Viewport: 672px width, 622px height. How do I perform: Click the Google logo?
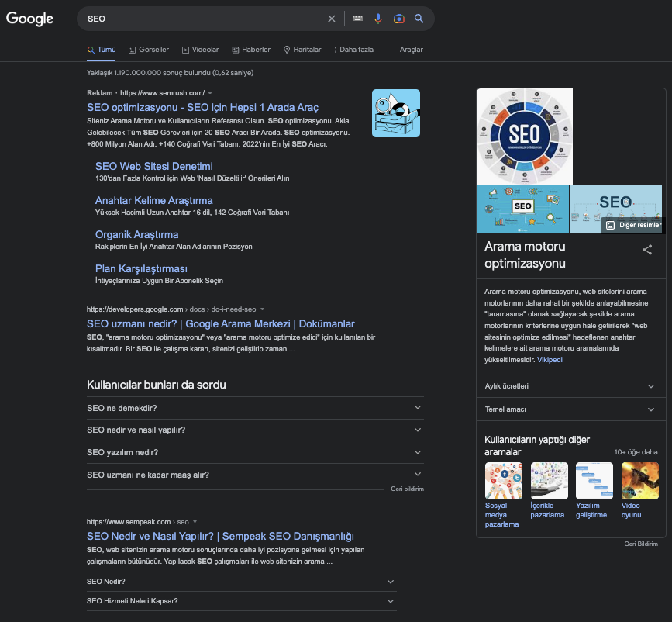[30, 19]
